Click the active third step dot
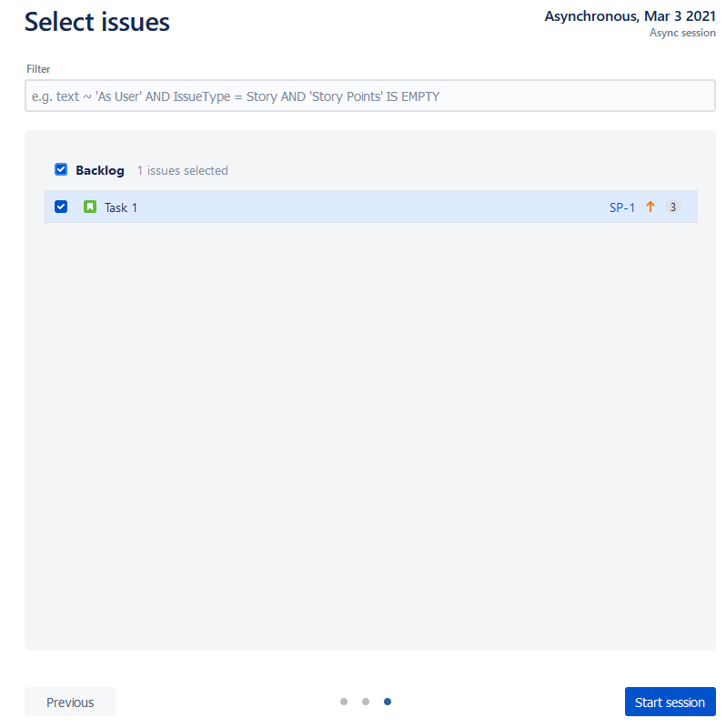Image resolution: width=726 pixels, height=728 pixels. [x=388, y=702]
